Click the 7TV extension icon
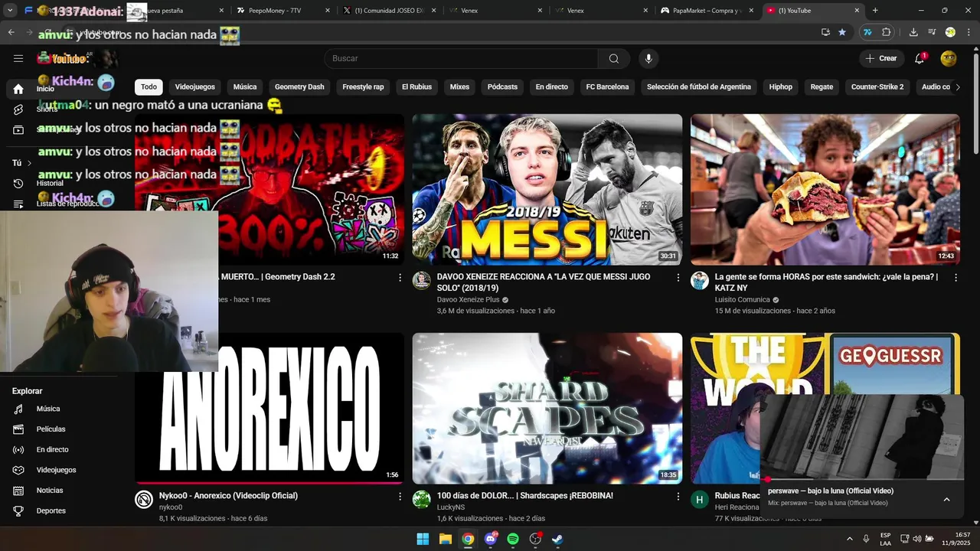 (x=867, y=32)
